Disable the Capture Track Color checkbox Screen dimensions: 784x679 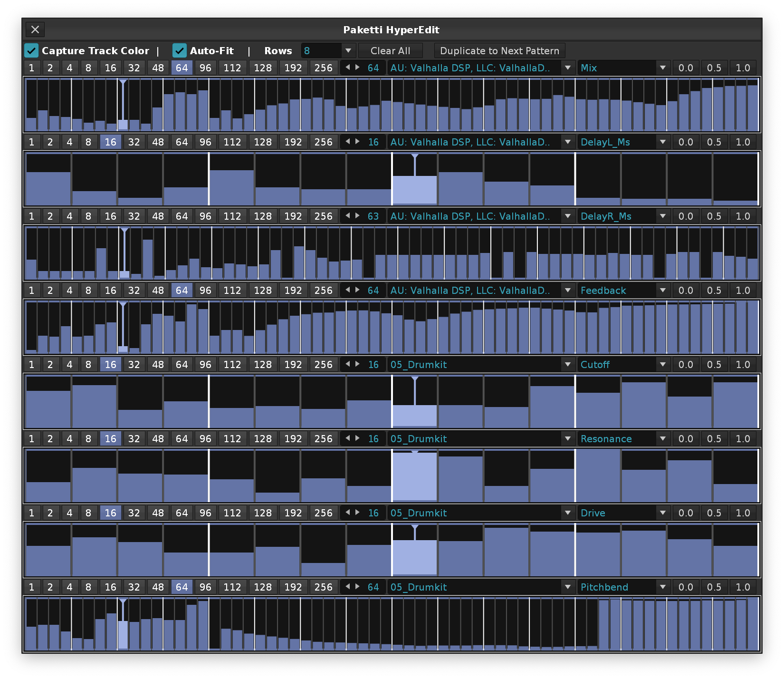[31, 50]
